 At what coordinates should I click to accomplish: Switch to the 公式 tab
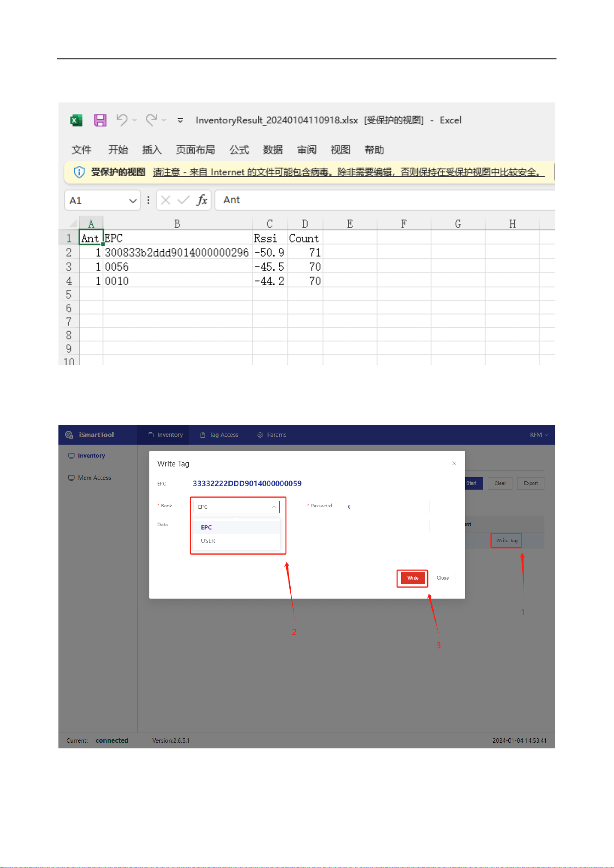click(239, 150)
